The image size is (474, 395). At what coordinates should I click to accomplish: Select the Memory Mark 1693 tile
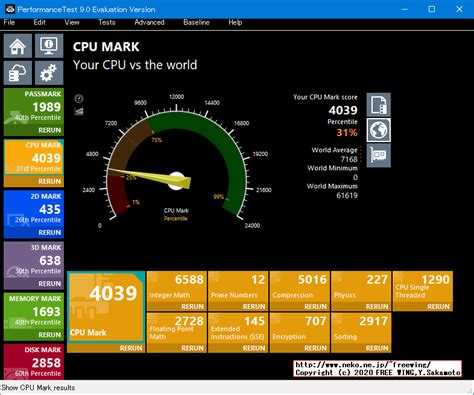click(x=34, y=311)
